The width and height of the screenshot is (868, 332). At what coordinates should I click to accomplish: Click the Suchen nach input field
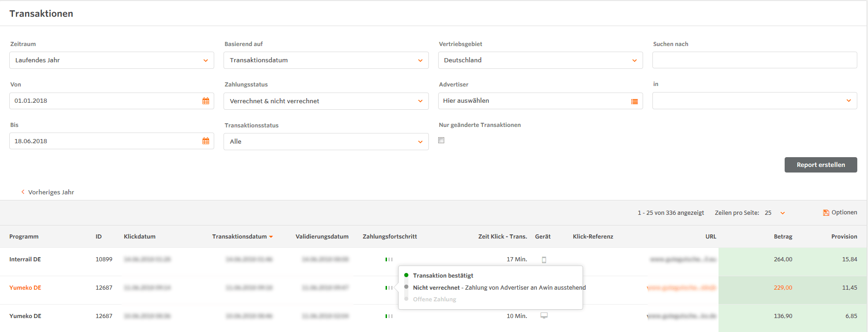pos(754,60)
